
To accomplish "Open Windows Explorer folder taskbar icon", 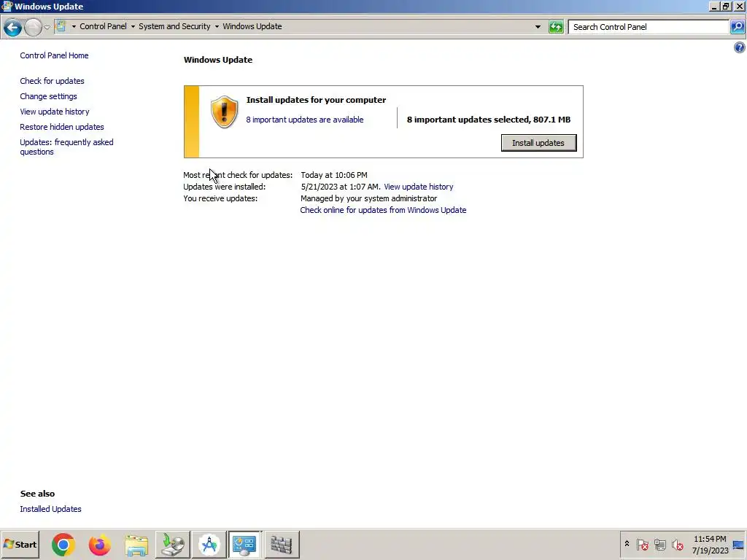I will point(136,545).
